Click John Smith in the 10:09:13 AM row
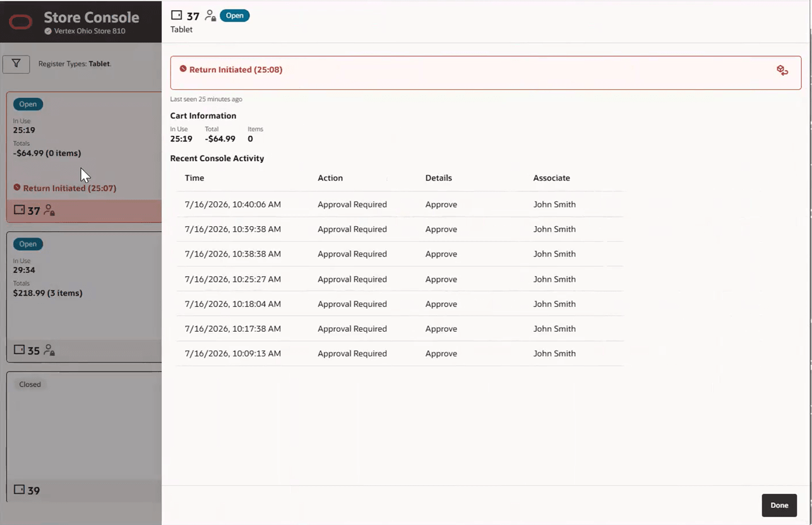Image resolution: width=812 pixels, height=525 pixels. [554, 354]
